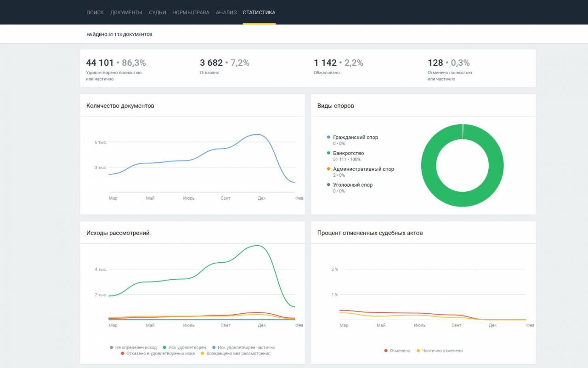Hide the red Отменено series
The width and height of the screenshot is (588, 368).
(397, 351)
